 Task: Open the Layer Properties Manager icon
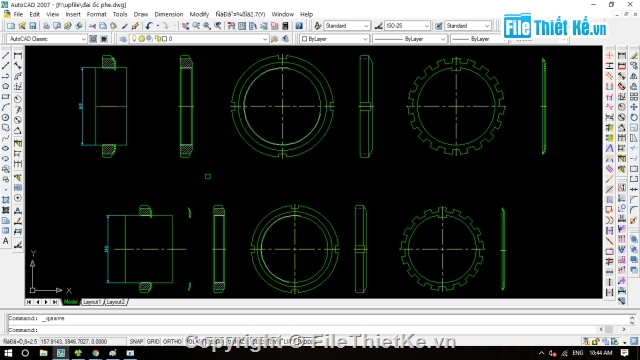coord(123,39)
